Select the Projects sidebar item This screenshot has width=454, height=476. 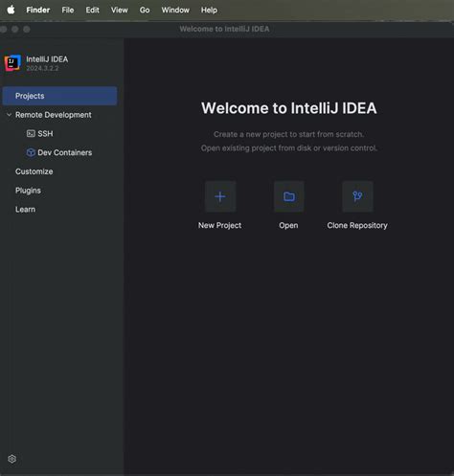[59, 96]
